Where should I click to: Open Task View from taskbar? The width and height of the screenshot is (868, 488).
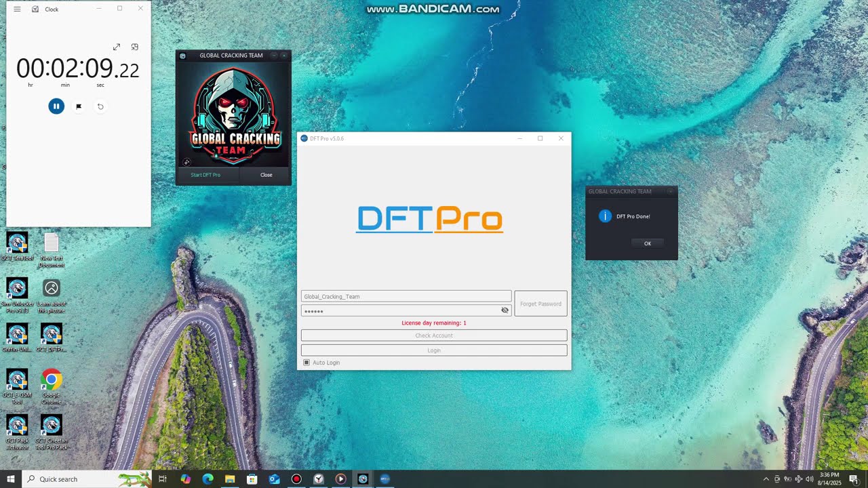point(163,479)
